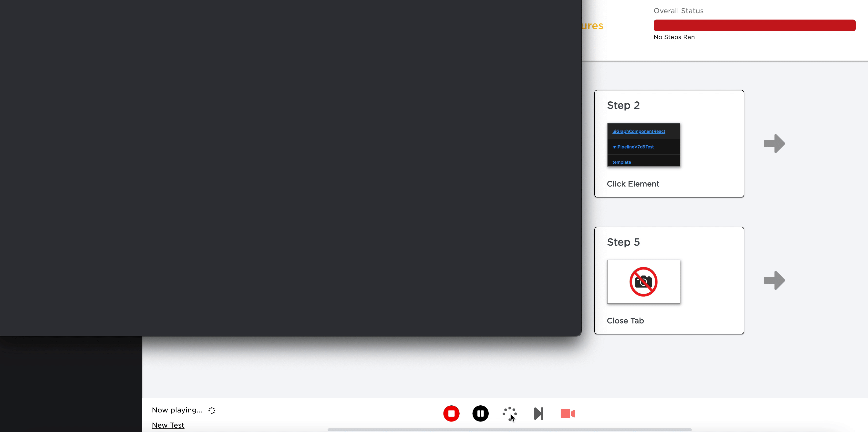Click the Click Element action label
This screenshot has height=432, width=868.
coord(633,184)
